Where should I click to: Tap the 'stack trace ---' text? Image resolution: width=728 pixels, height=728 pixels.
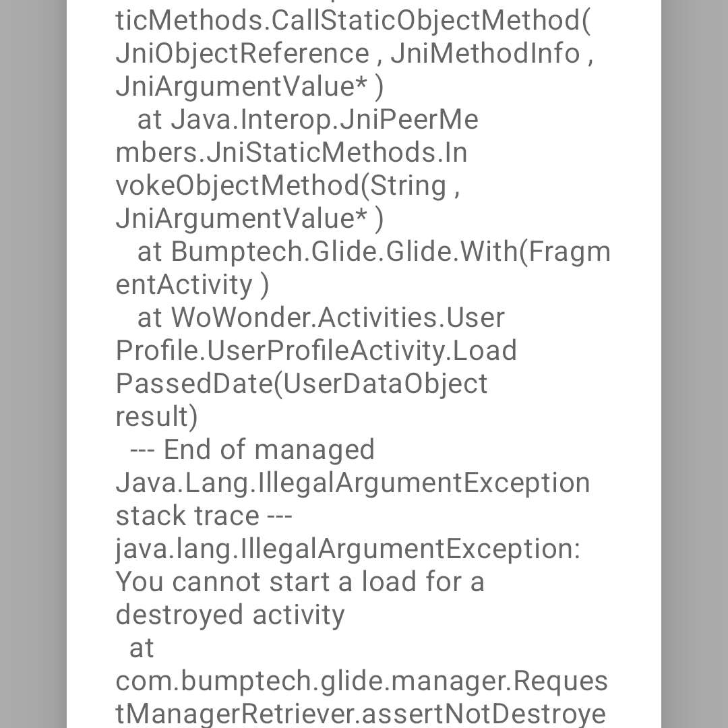204,516
